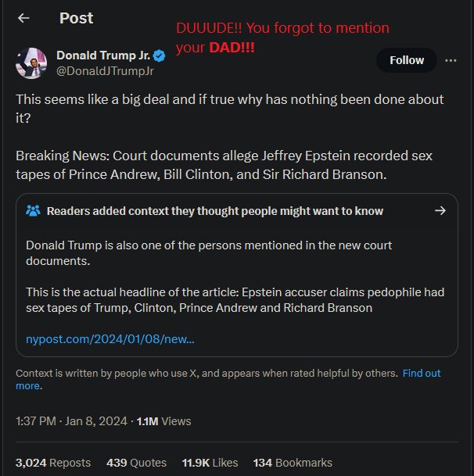Click the 134 Bookmarks count
The height and width of the screenshot is (476, 474).
click(x=293, y=463)
